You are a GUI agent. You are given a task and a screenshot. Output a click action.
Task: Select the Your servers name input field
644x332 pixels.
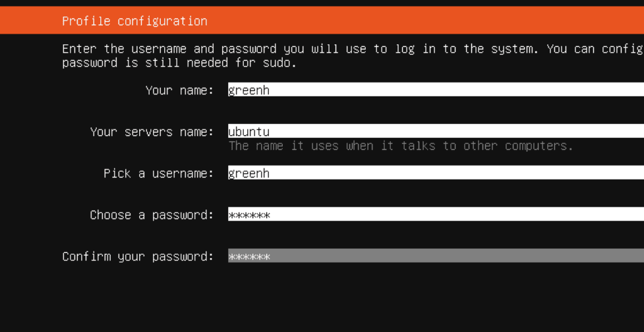point(436,131)
